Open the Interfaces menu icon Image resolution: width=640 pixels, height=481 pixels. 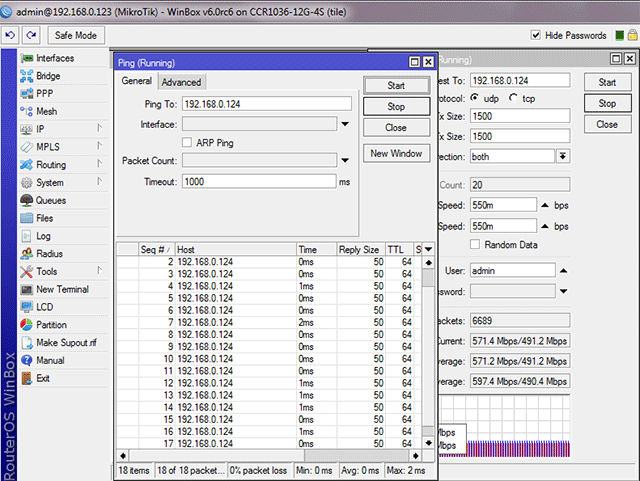pos(27,58)
